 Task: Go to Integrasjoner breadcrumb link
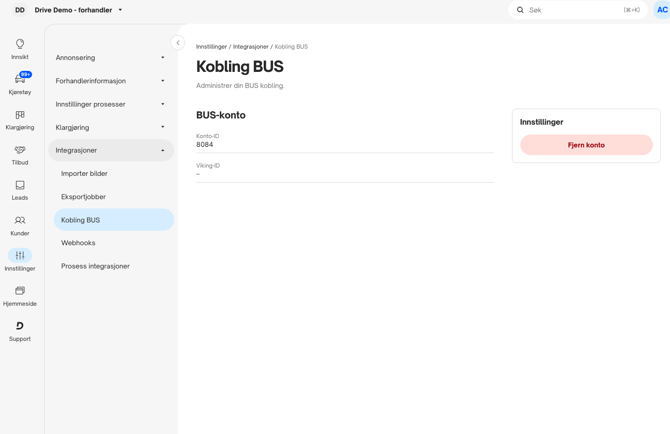[x=250, y=47]
